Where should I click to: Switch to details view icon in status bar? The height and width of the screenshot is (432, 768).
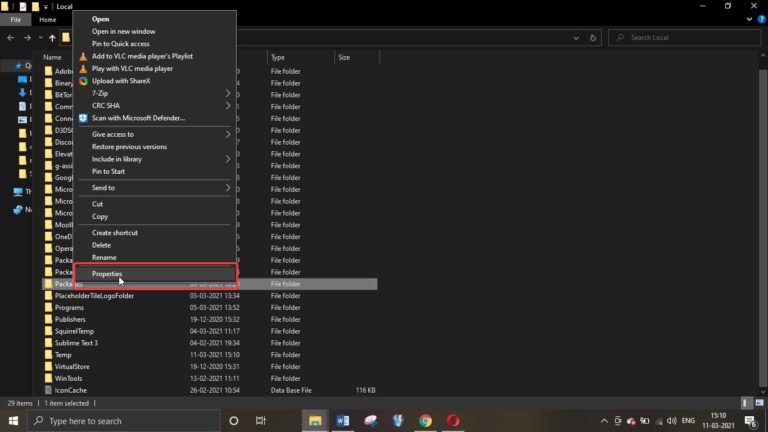[745, 403]
